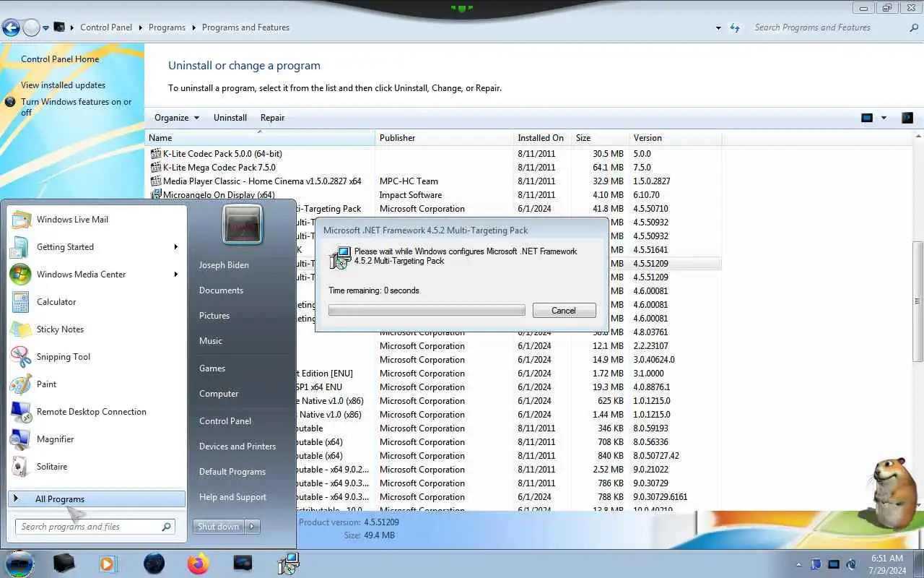This screenshot has height=578, width=924.
Task: Open the Organize dropdown
Action: point(176,118)
